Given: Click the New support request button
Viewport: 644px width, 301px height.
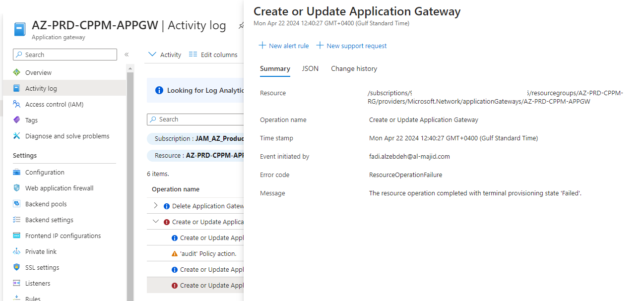Looking at the screenshot, I should (x=352, y=46).
